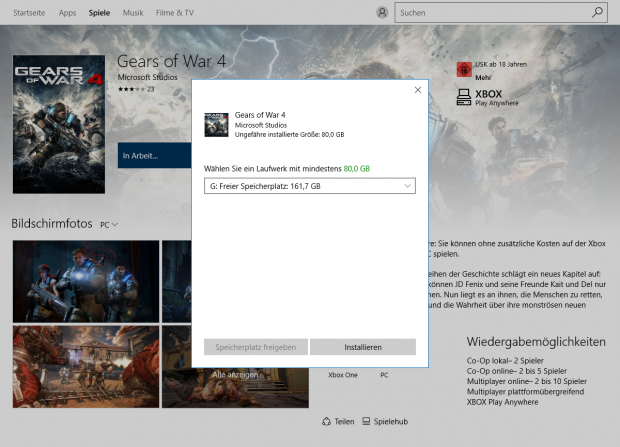
Task: Select the Spiele tab
Action: coord(99,13)
